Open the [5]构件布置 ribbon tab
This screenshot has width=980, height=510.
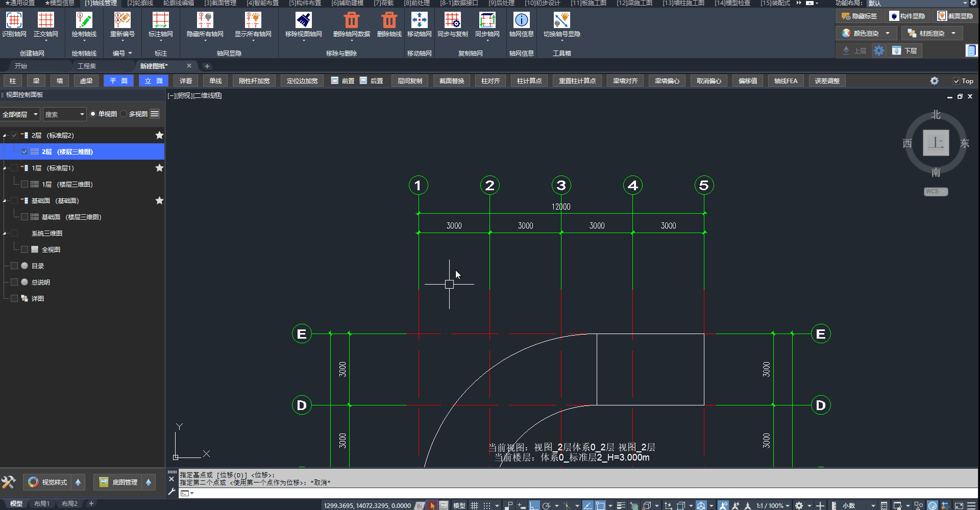click(305, 3)
